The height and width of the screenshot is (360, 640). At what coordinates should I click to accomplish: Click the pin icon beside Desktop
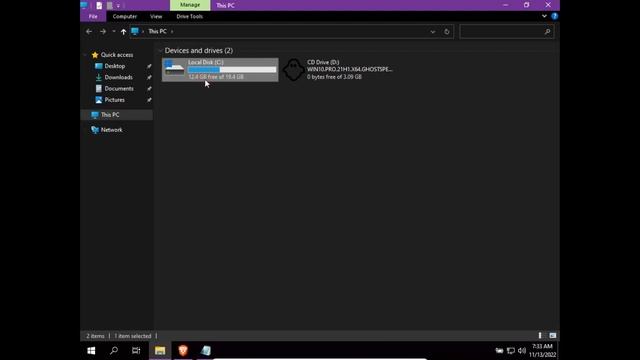tap(149, 66)
